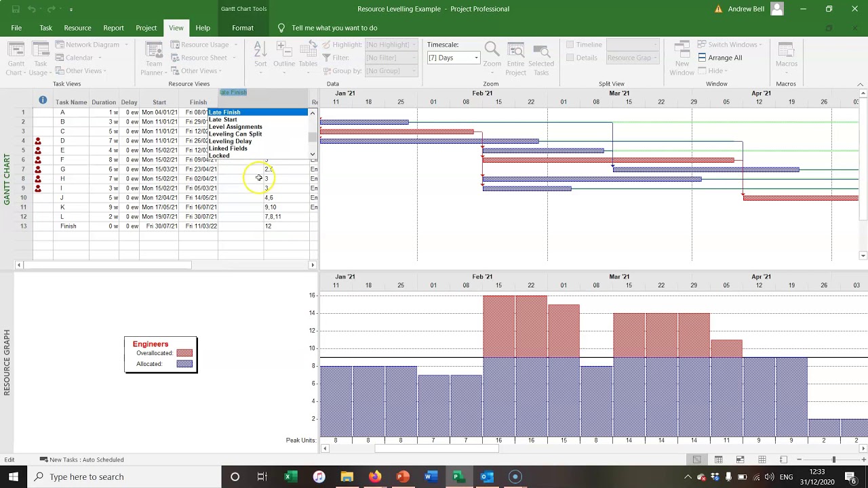Click Arrange All windows
Viewport: 868px width, 488px height.
720,58
